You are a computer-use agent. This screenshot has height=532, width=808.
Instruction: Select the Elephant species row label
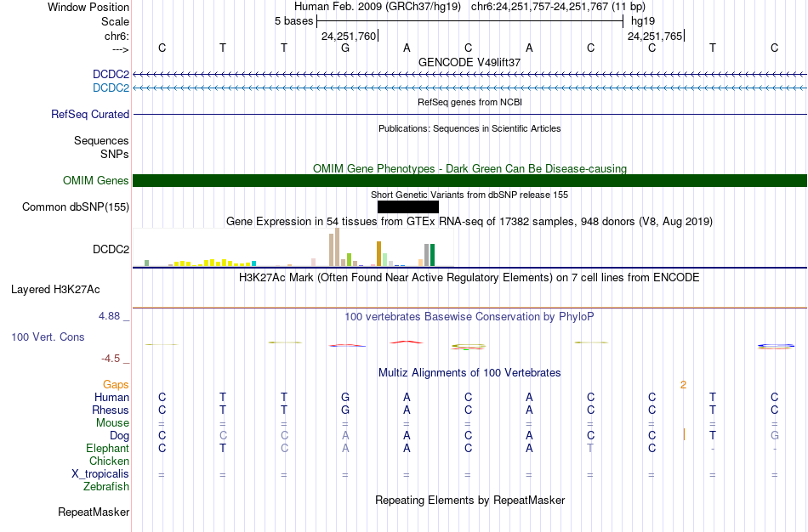pos(108,448)
